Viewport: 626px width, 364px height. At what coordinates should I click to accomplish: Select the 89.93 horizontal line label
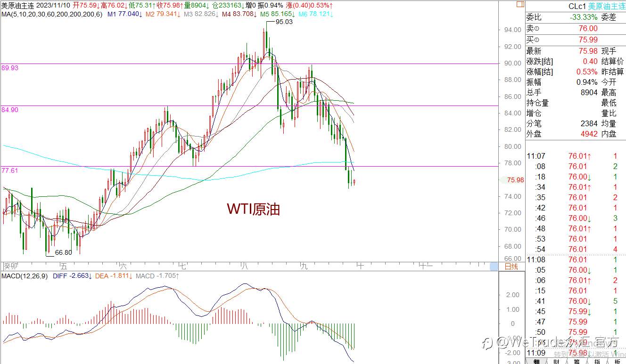pos(10,68)
